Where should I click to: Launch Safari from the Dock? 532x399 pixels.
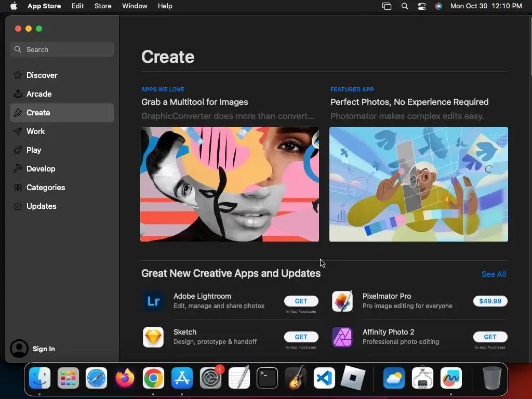(96, 378)
